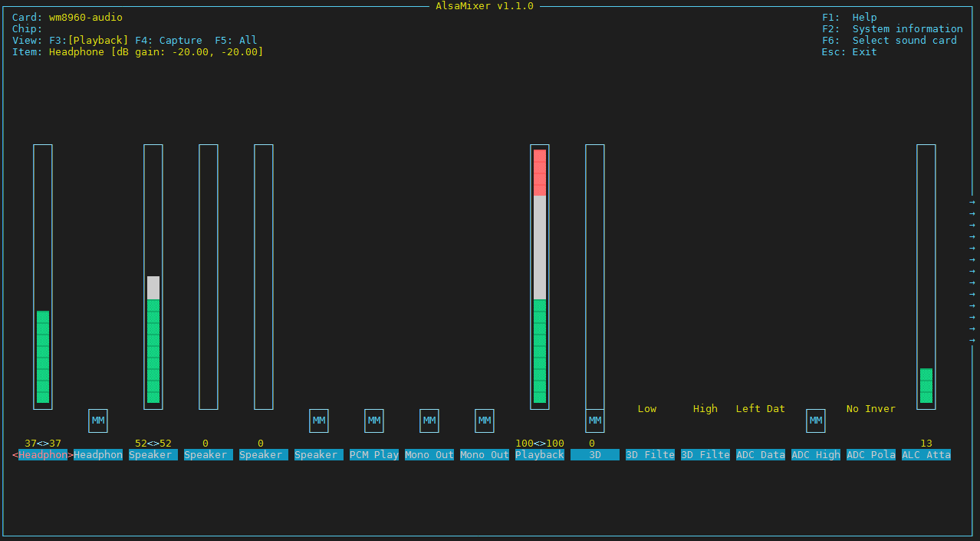Click Esc: Exit

tap(850, 52)
